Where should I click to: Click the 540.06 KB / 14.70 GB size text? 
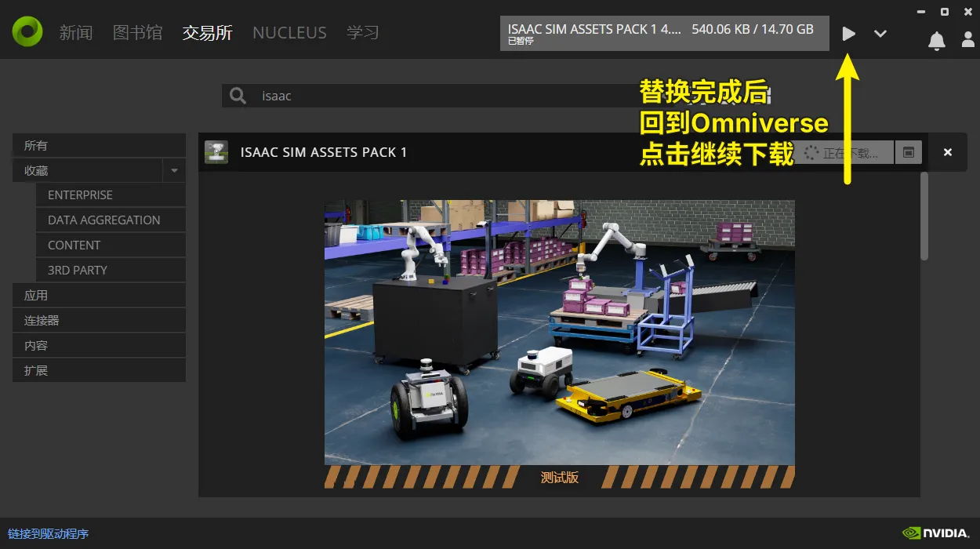[x=753, y=29]
